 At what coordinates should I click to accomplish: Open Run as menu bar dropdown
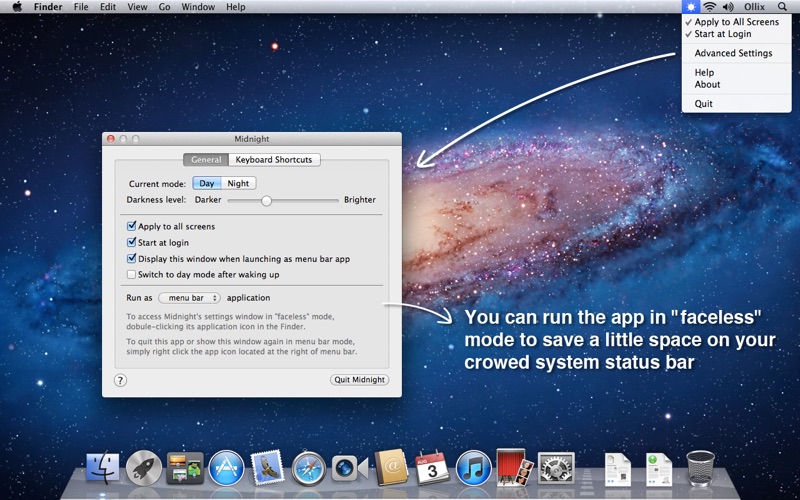pos(189,298)
